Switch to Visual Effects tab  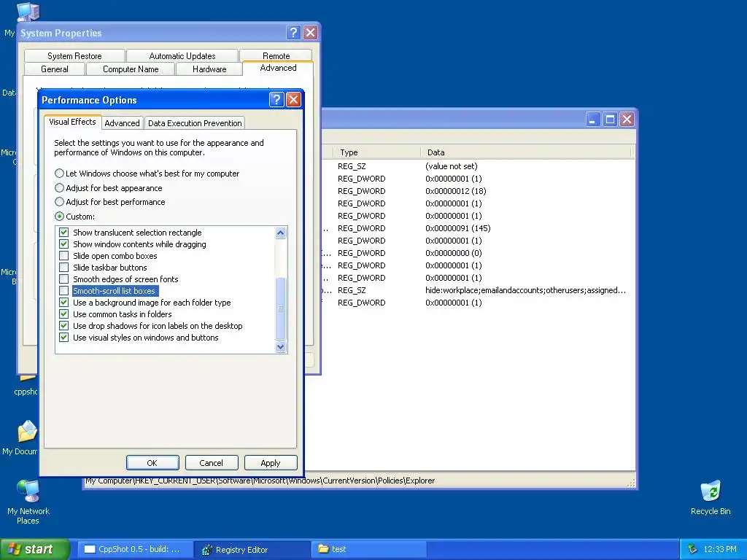[72, 122]
